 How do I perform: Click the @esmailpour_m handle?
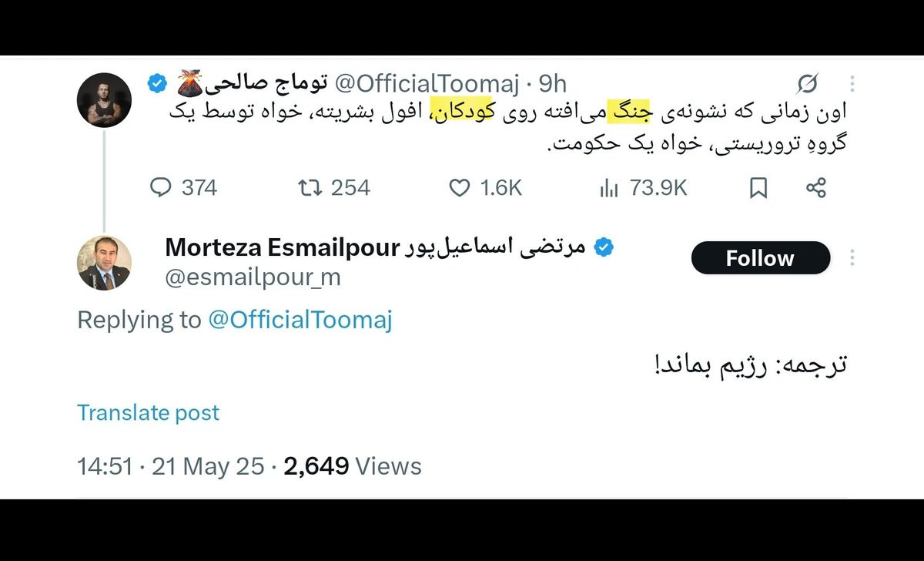pyautogui.click(x=253, y=277)
